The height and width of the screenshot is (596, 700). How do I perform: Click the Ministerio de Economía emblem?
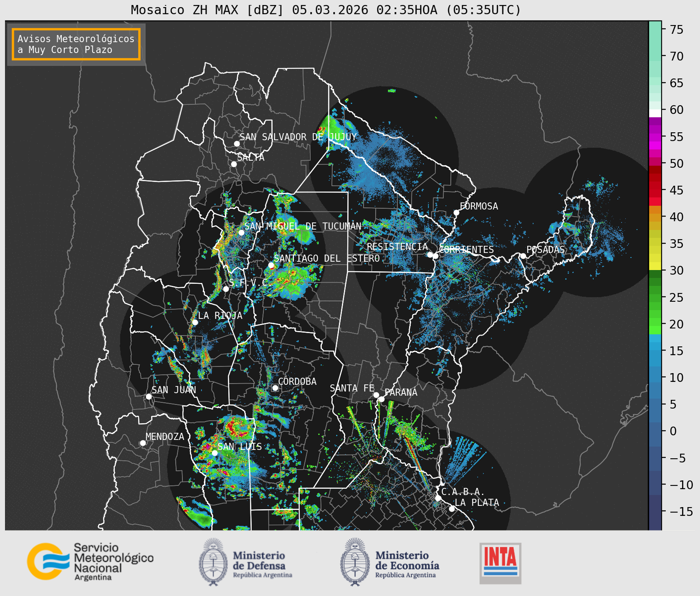(355, 561)
